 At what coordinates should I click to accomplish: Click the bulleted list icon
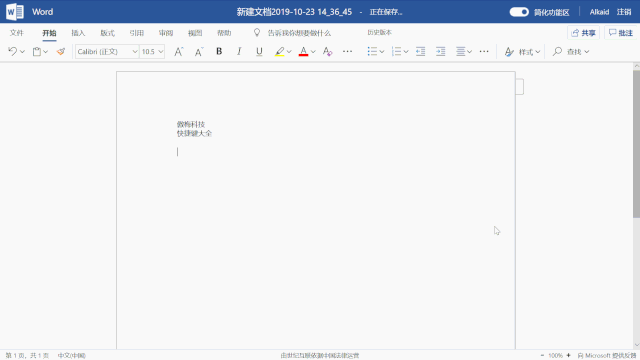(372, 51)
